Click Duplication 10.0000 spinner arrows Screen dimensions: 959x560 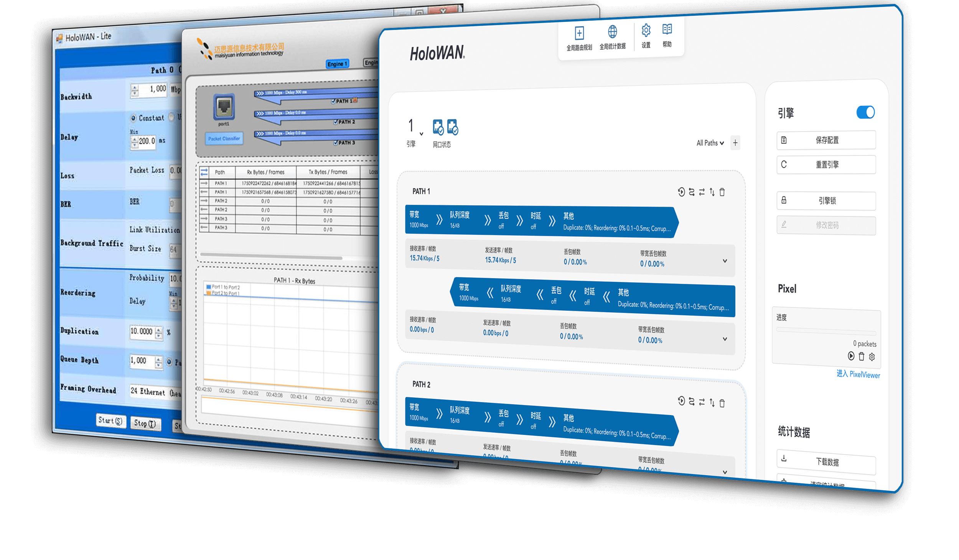(158, 333)
